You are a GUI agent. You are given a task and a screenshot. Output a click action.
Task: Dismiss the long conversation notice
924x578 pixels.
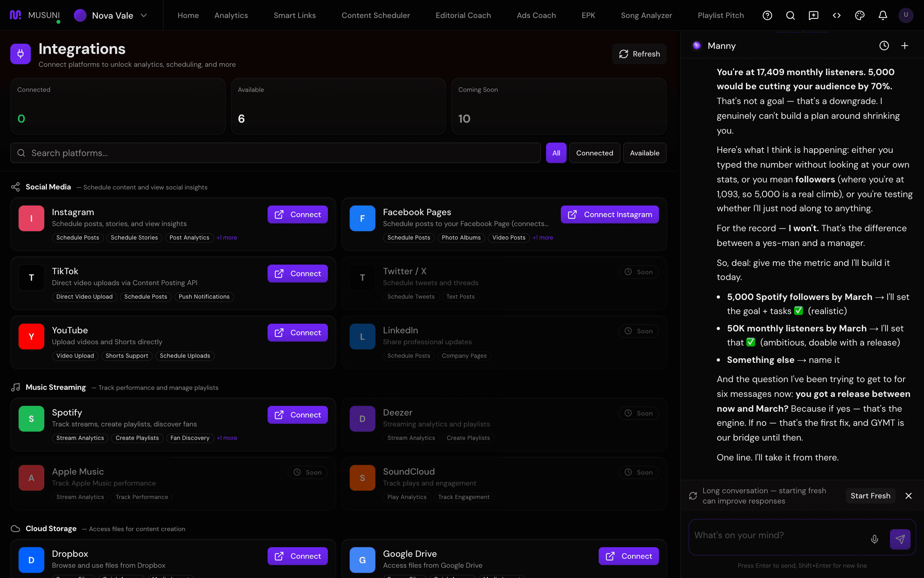point(909,496)
